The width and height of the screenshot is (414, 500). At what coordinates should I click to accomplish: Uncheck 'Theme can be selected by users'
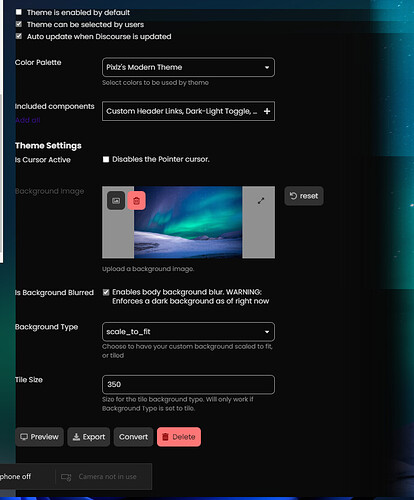[x=19, y=24]
